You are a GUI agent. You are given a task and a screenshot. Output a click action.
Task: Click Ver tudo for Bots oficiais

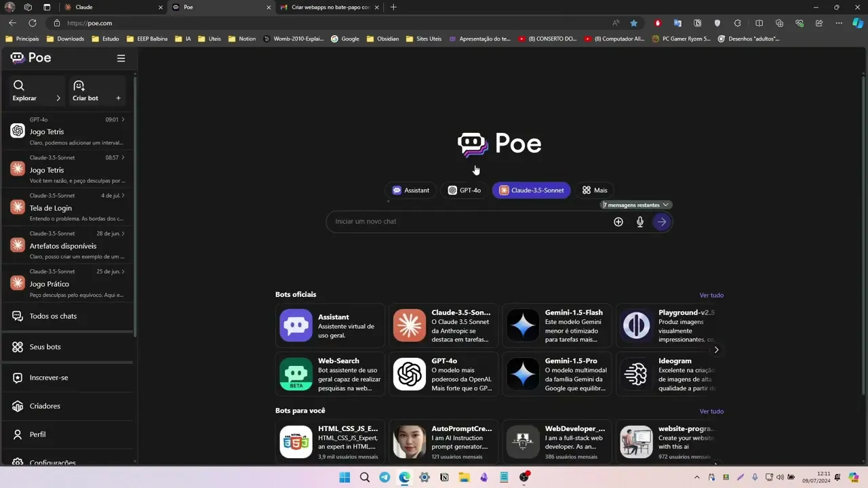pyautogui.click(x=711, y=295)
